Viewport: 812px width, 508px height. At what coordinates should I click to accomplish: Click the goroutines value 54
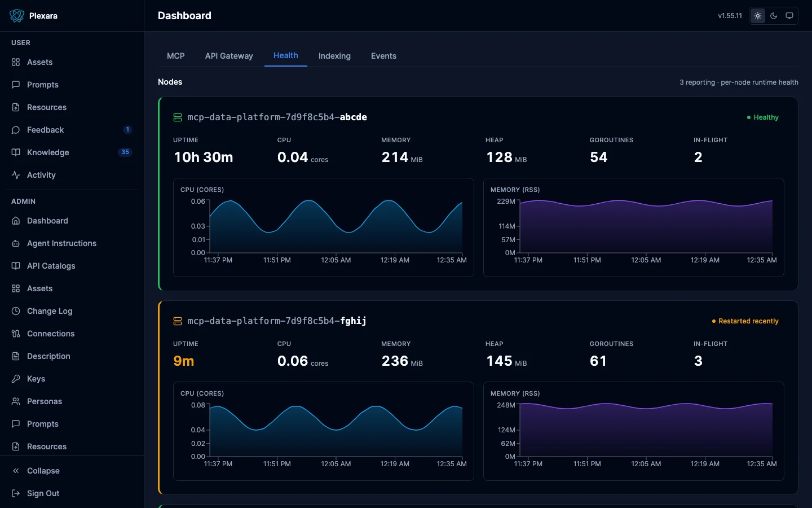599,157
